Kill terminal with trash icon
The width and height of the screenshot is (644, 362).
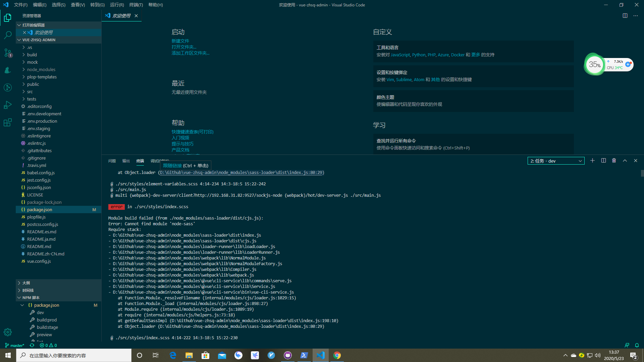coord(614,161)
